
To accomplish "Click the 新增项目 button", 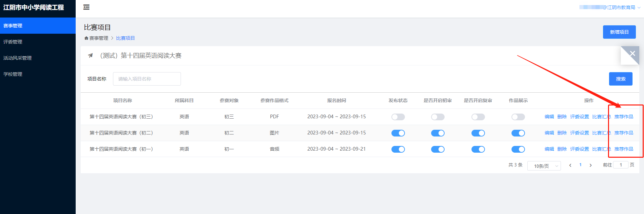I will (619, 32).
